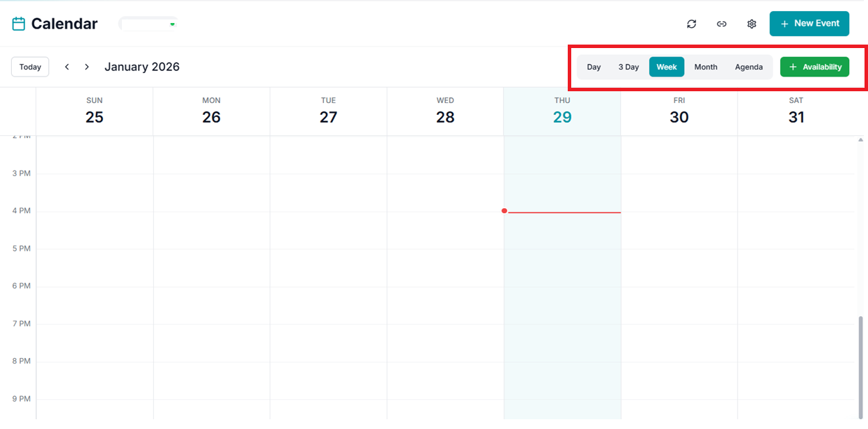Click the current time marker line
Image resolution: width=868 pixels, height=429 pixels.
point(564,212)
